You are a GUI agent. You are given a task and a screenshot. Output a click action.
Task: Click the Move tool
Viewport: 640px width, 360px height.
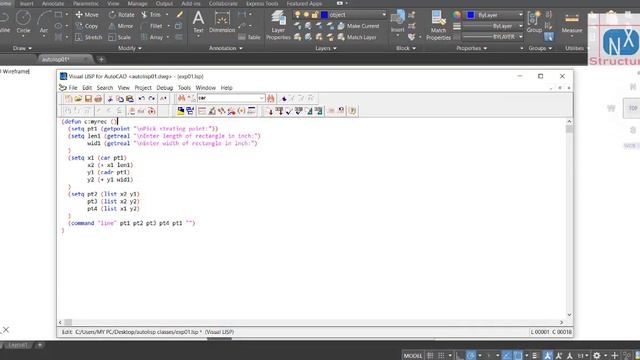pos(87,15)
